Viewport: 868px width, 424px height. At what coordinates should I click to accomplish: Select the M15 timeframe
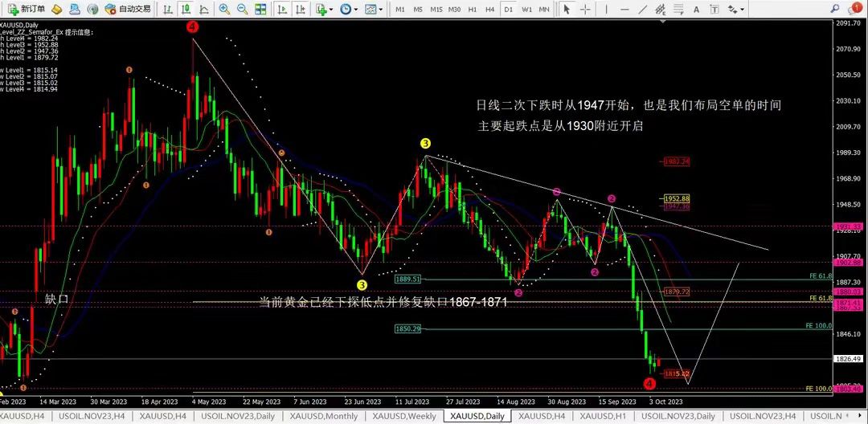436,10
